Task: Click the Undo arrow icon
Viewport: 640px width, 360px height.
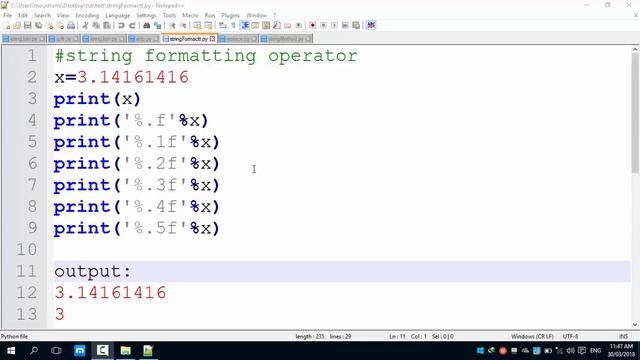Action: [x=121, y=25]
